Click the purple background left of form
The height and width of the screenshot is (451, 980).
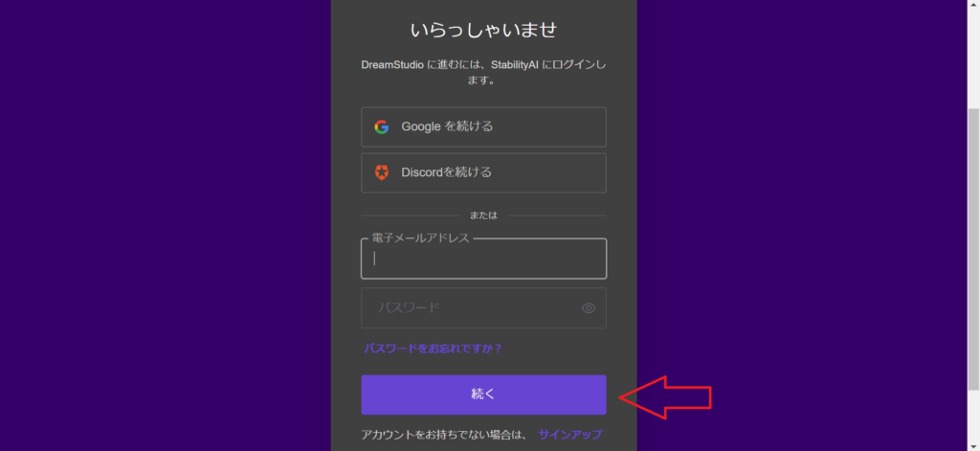tap(163, 225)
